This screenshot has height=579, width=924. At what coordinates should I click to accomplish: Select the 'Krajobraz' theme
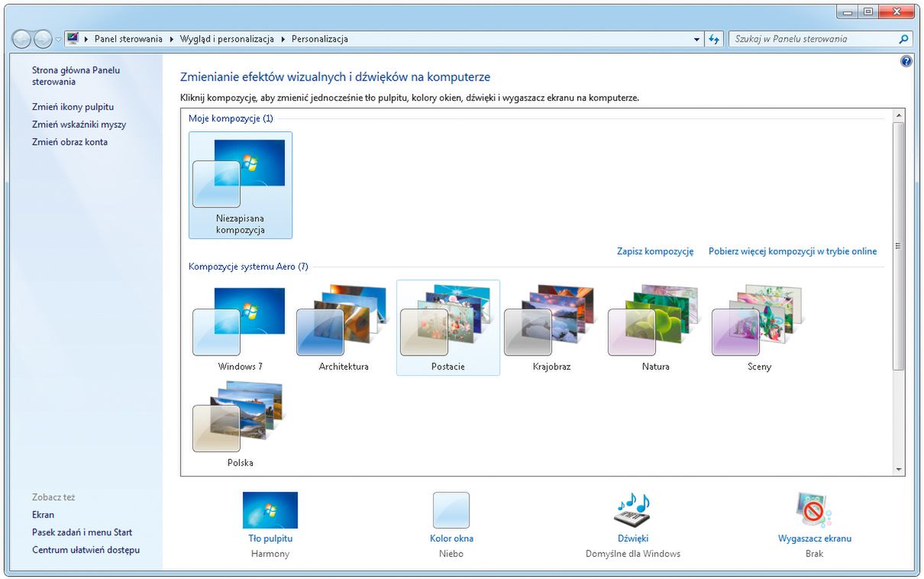pos(551,328)
